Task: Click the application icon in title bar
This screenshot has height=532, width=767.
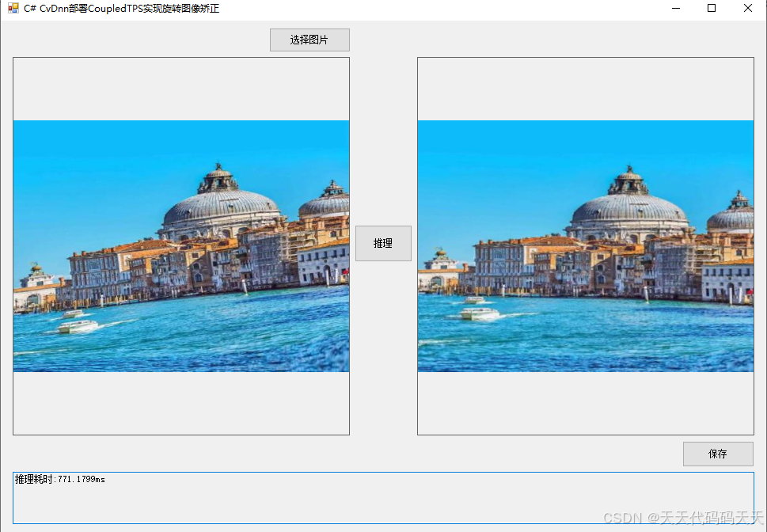Action: point(13,9)
